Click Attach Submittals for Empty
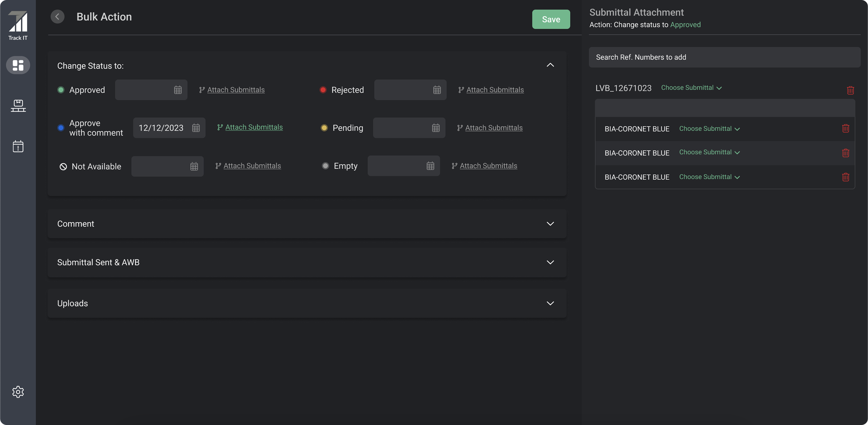The height and width of the screenshot is (425, 868). pyautogui.click(x=484, y=166)
